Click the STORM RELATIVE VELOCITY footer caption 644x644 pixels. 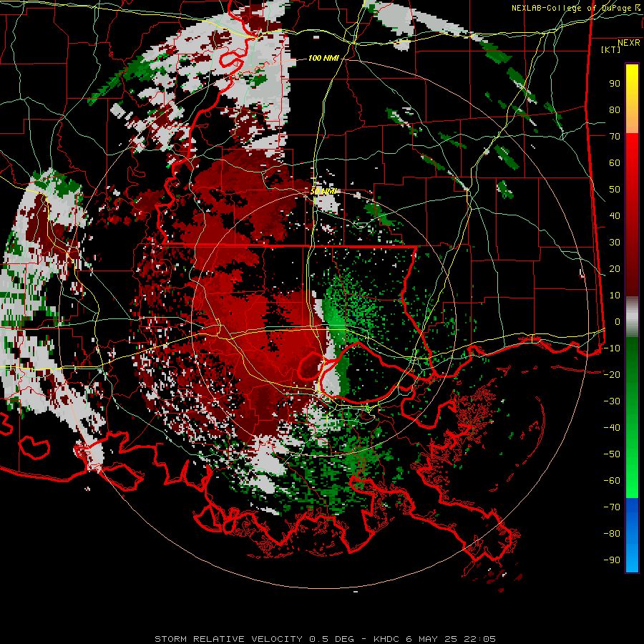(325, 639)
